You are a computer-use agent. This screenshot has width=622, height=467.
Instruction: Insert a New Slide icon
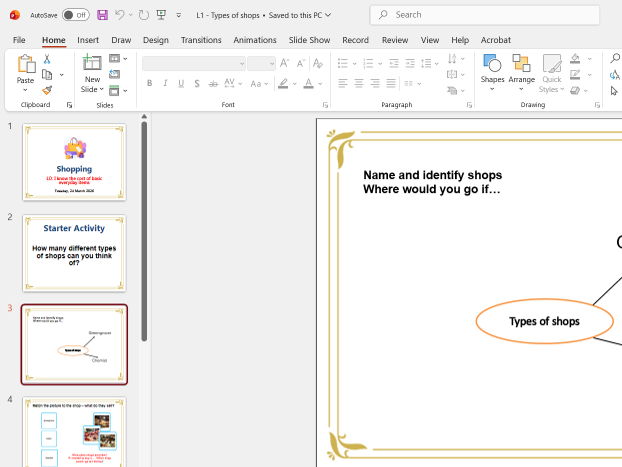92,63
